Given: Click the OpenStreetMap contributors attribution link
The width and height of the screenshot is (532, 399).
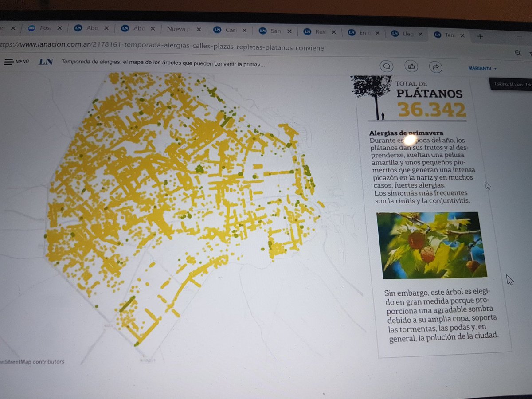Looking at the screenshot, I should [32, 362].
